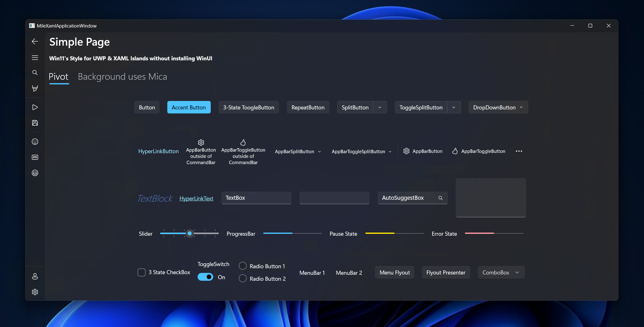644x327 pixels.
Task: Select Radio Button 2
Action: tap(243, 279)
